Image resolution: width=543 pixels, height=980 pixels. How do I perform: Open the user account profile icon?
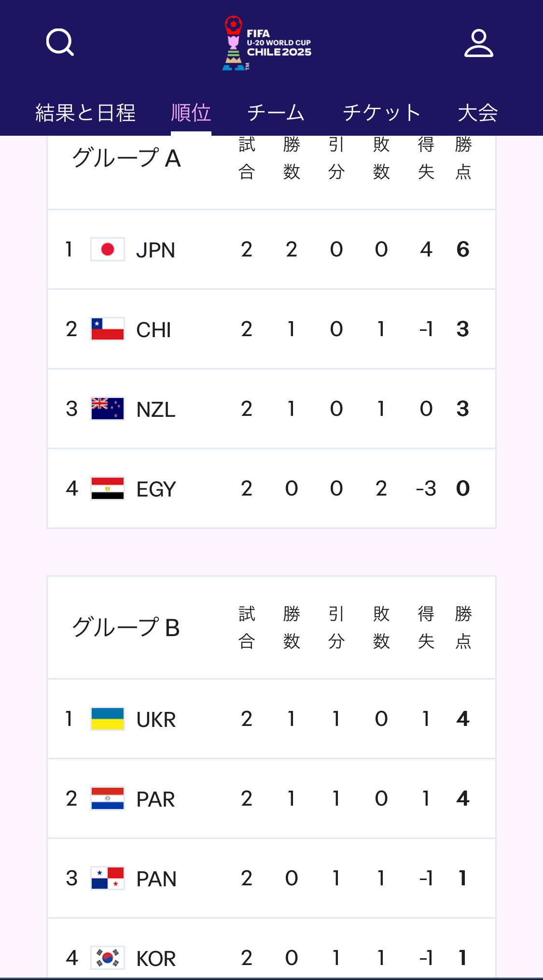pyautogui.click(x=478, y=43)
